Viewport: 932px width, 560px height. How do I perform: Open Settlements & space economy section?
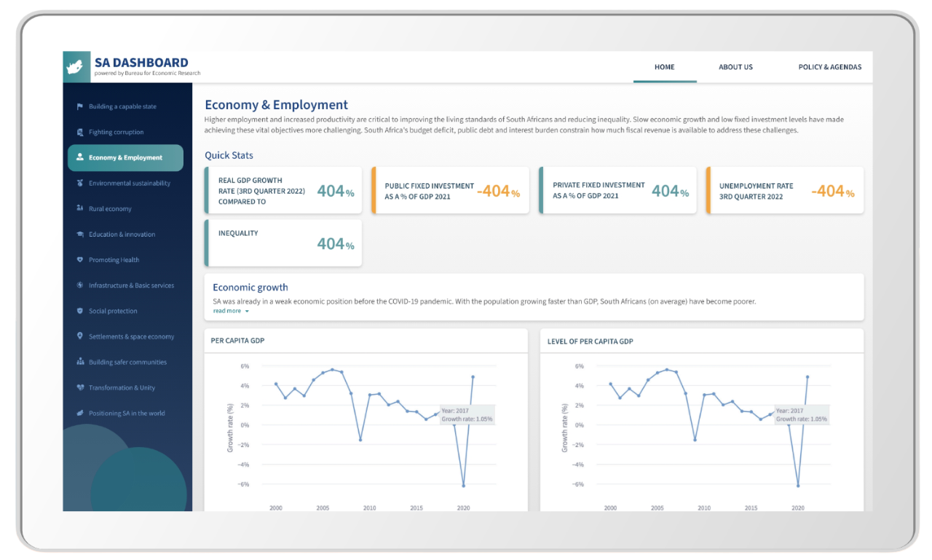click(131, 336)
